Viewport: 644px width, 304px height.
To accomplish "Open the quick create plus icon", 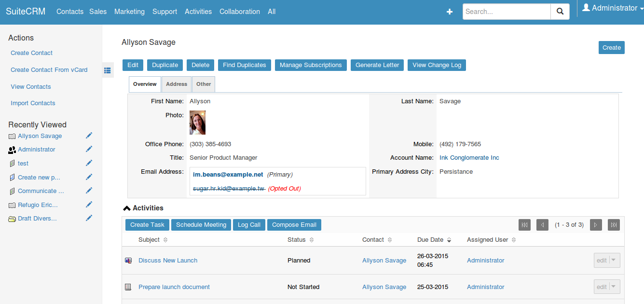I will point(449,12).
